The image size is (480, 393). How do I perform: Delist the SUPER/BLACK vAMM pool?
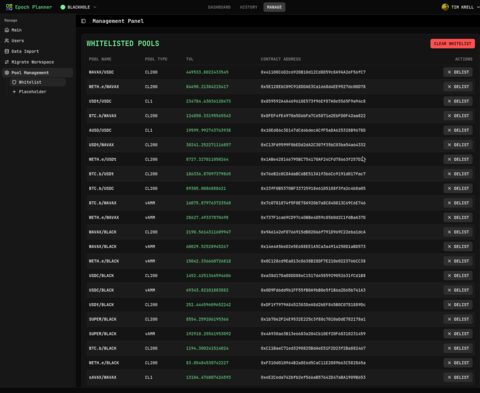(458, 334)
